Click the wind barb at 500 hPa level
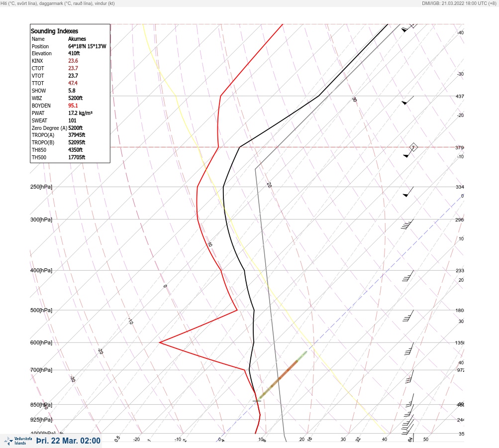Screen dimensions: 499x448 coord(408,316)
